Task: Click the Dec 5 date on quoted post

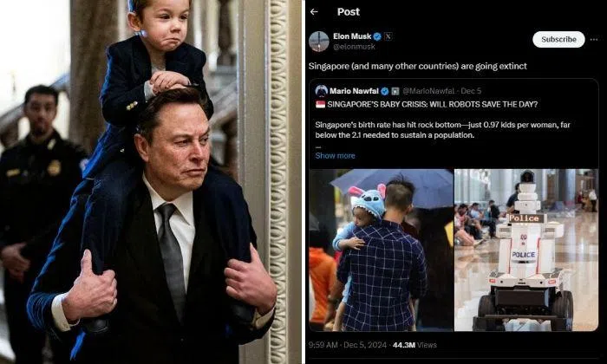Action: click(471, 91)
